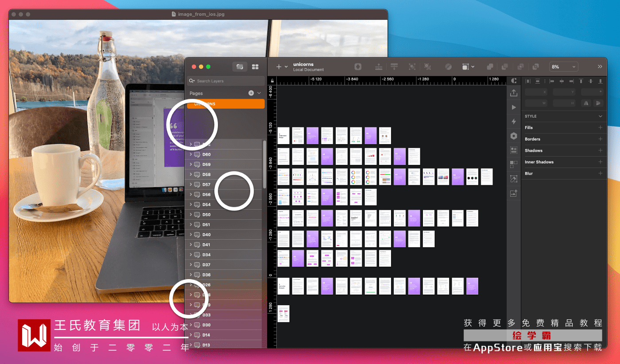Click the play triangle icon in the plugin strip
Viewport: 620px width, 364px height.
[x=514, y=107]
